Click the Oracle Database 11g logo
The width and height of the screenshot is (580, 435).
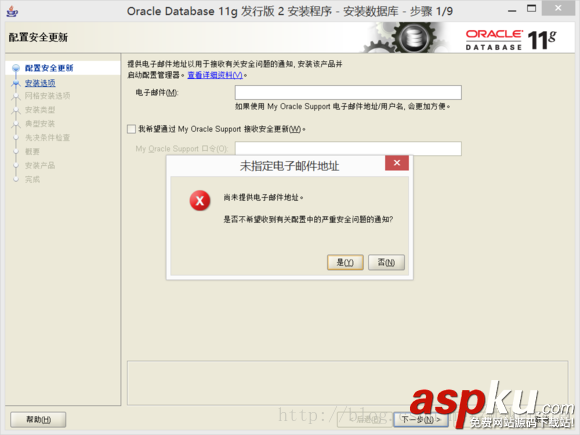coord(510,39)
